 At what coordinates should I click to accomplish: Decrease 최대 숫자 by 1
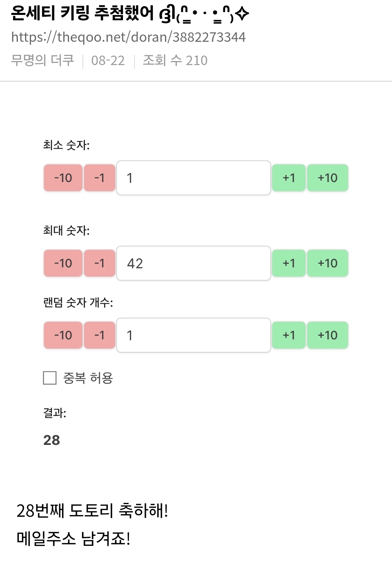pos(99,263)
